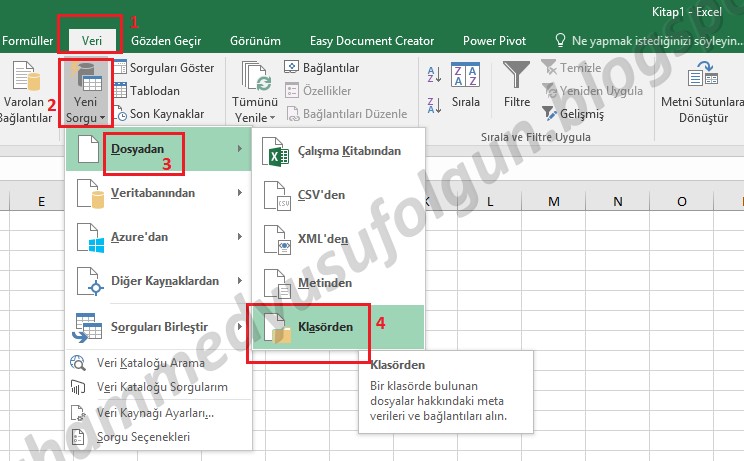Click the Gelişmiş filter icon
744x461 pixels.
point(549,113)
